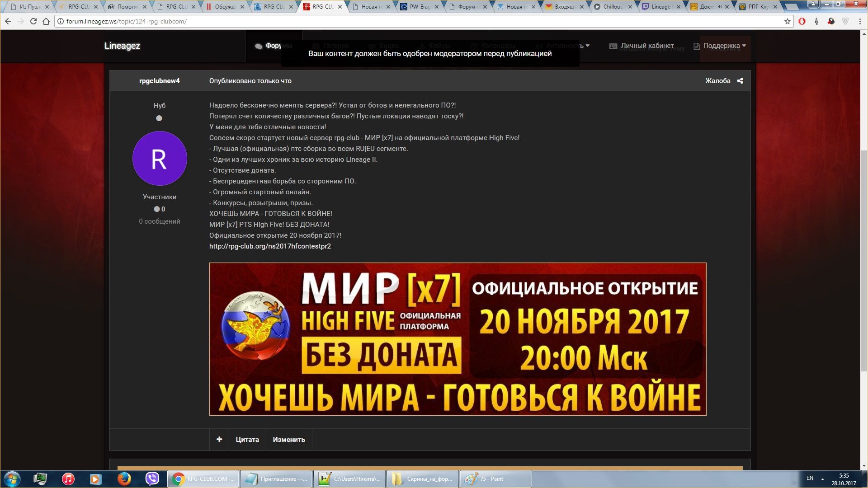Viewport: 868px width, 488px height.
Task: Click the plus multiquote icon below the post
Action: [x=219, y=439]
